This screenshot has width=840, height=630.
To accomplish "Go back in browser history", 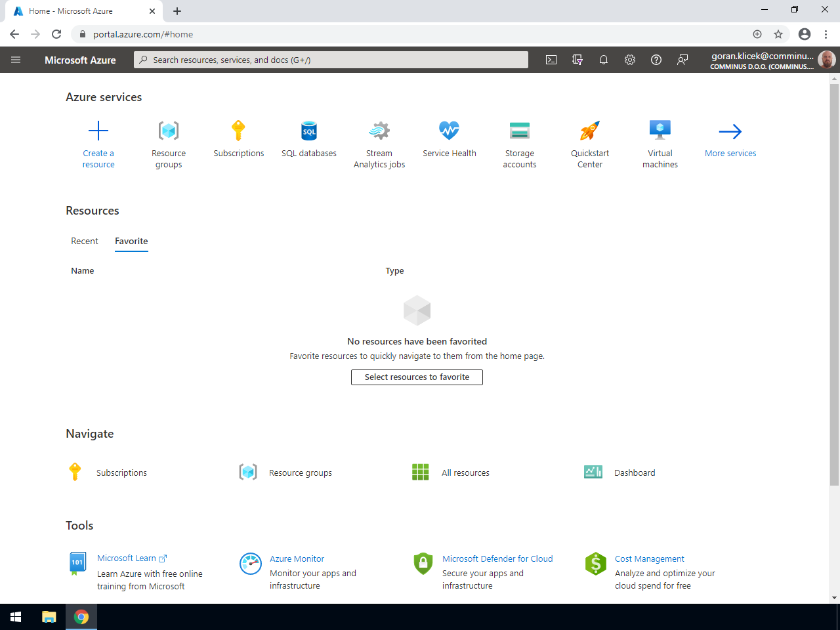I will (14, 34).
